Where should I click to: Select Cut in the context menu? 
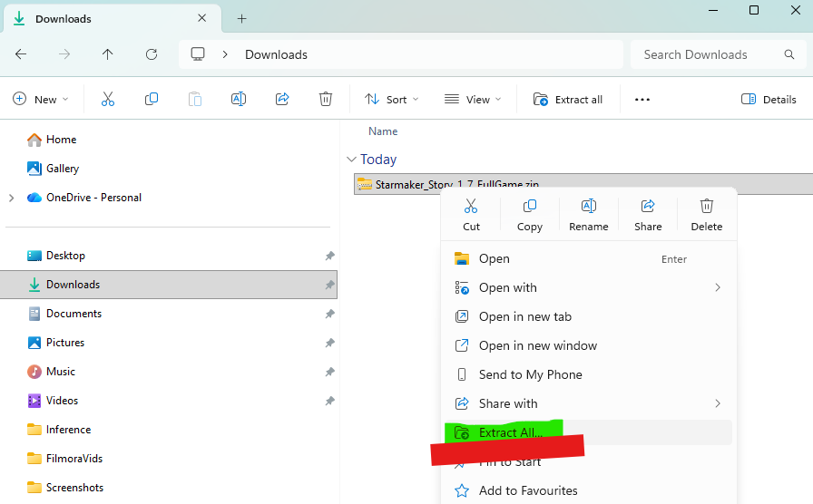[471, 215]
